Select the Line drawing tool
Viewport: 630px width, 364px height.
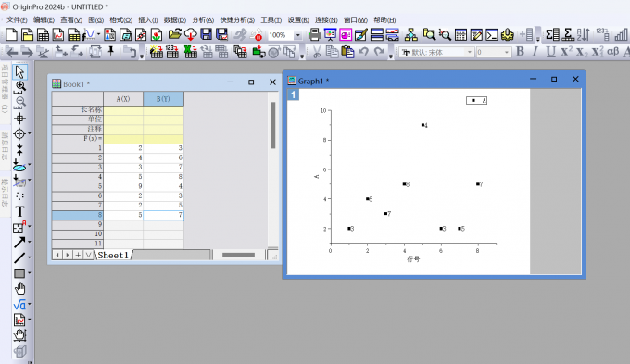point(19,257)
